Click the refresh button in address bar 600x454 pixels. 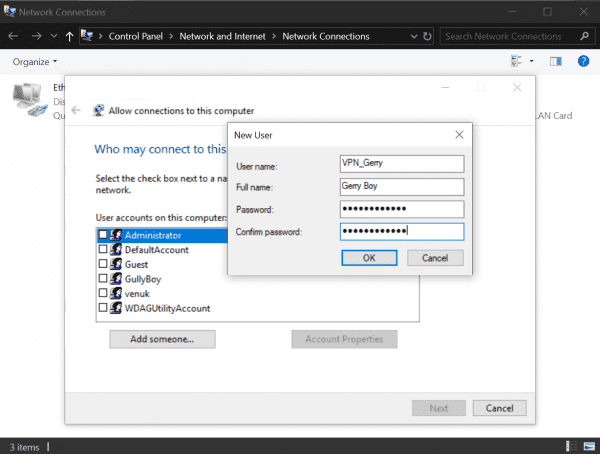pos(428,36)
